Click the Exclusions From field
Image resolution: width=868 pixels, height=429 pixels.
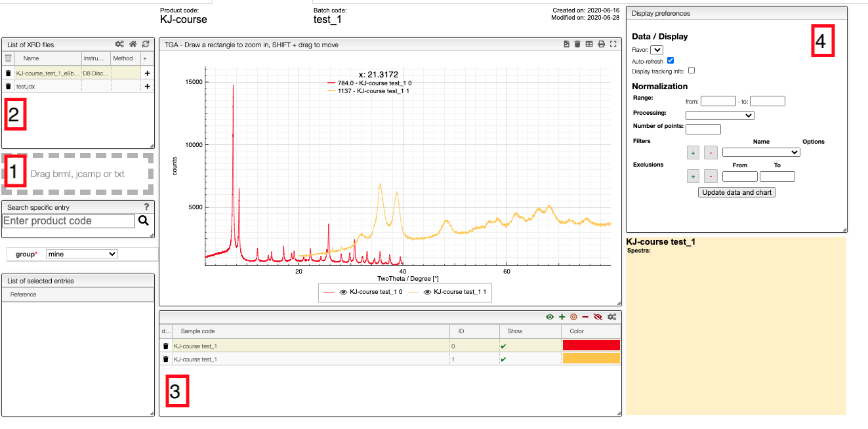(x=740, y=176)
